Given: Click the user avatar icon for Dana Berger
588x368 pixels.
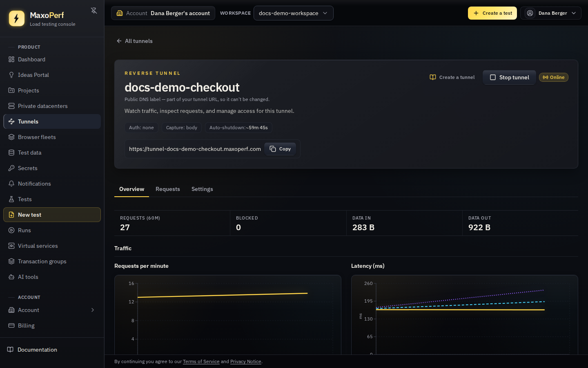Looking at the screenshot, I should coord(530,13).
